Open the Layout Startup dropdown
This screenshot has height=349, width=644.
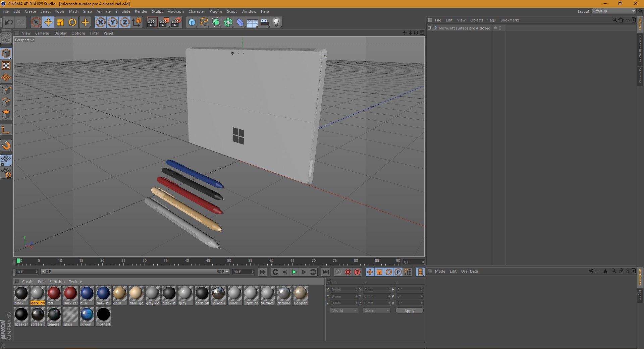(614, 11)
